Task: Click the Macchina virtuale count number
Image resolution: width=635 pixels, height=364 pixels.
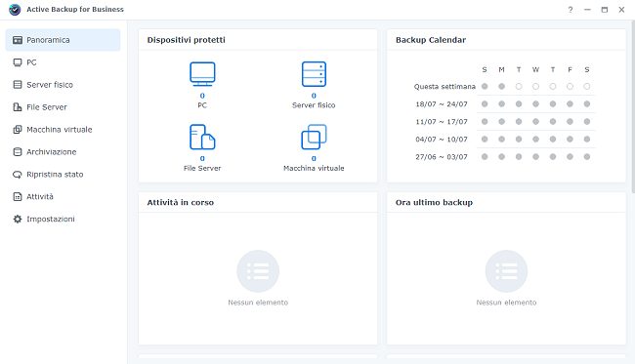Action: (314, 158)
